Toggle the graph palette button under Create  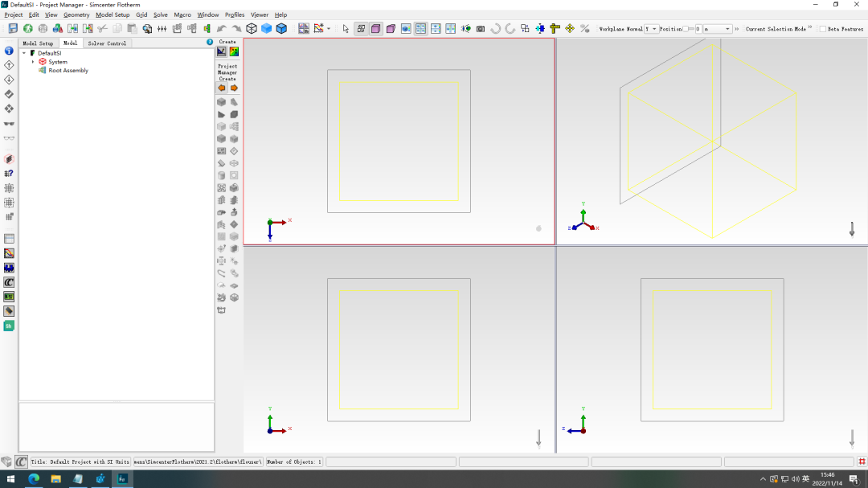tap(222, 51)
